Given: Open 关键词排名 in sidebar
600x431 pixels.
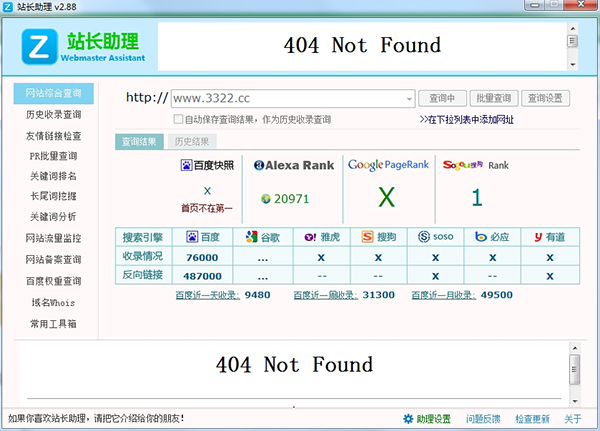Looking at the screenshot, I should coord(54,176).
